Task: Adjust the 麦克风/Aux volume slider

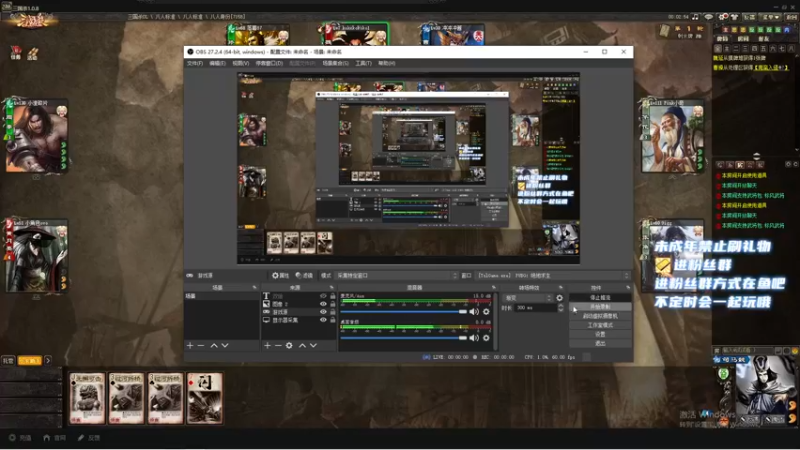Action: [x=404, y=312]
